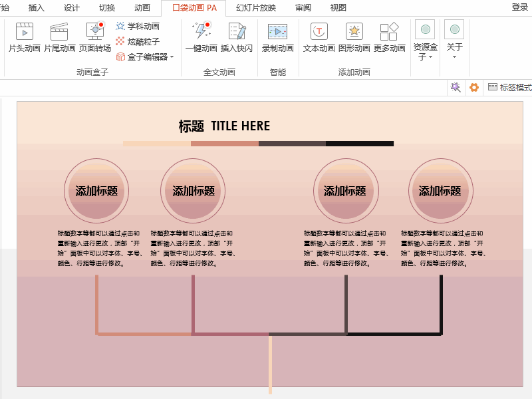Open the 幻灯片放映 tab
Viewport: 532px width, 399px height.
256,7
